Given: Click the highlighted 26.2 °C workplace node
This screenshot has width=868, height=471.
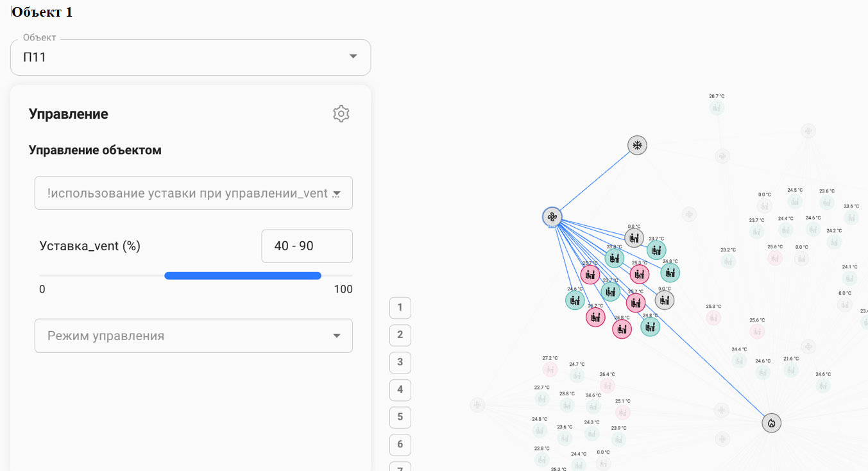Looking at the screenshot, I should 595,317.
